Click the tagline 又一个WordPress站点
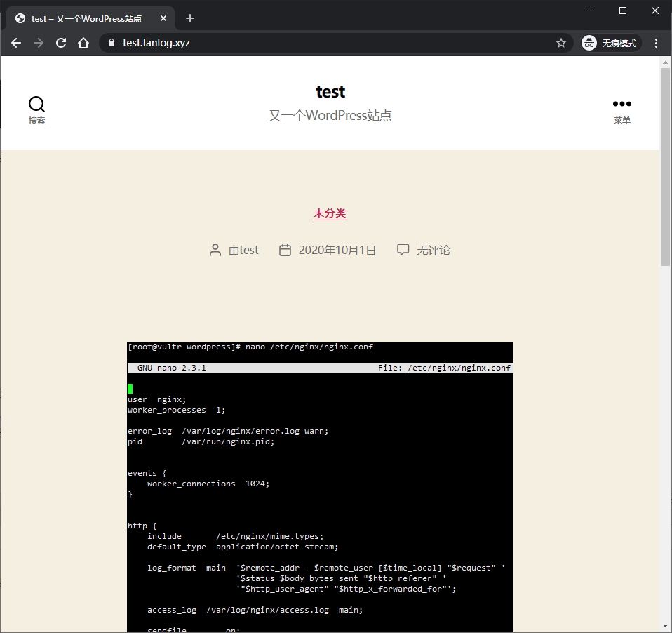672x633 pixels. (330, 116)
